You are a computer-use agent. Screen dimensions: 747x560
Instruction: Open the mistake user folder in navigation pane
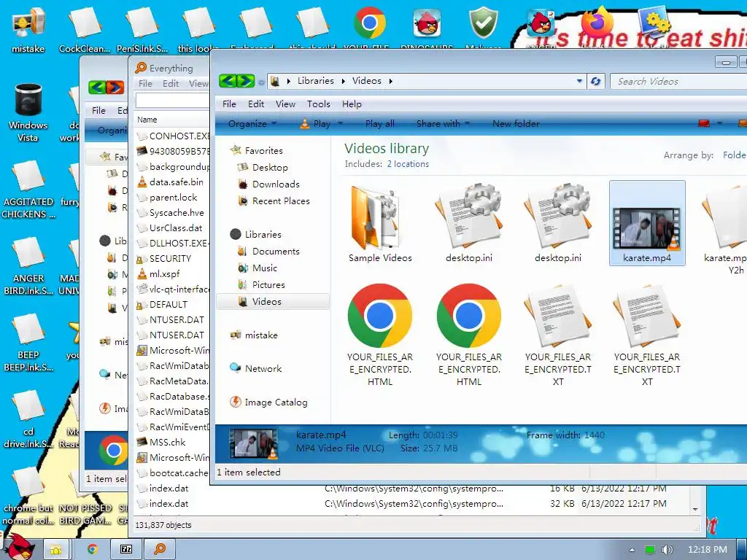260,335
